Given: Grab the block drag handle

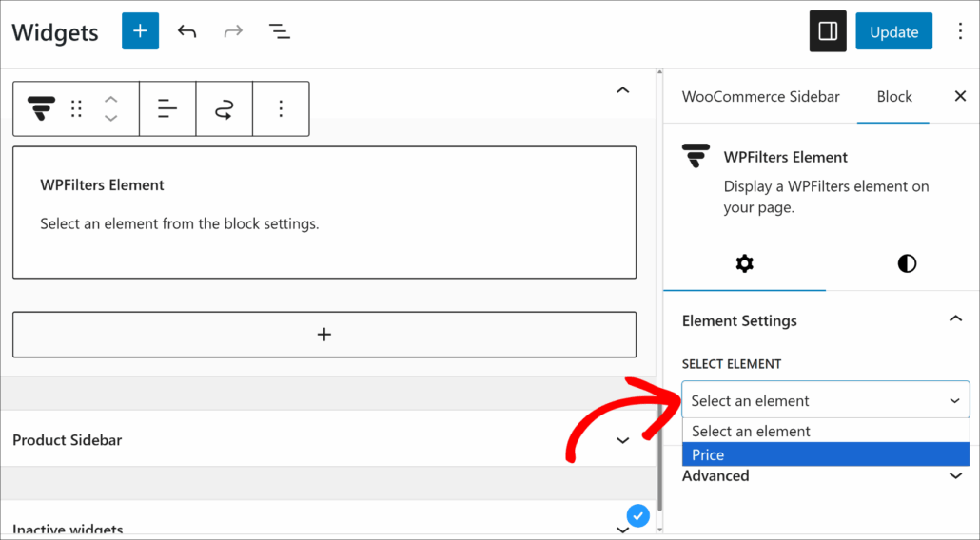Looking at the screenshot, I should click(76, 108).
